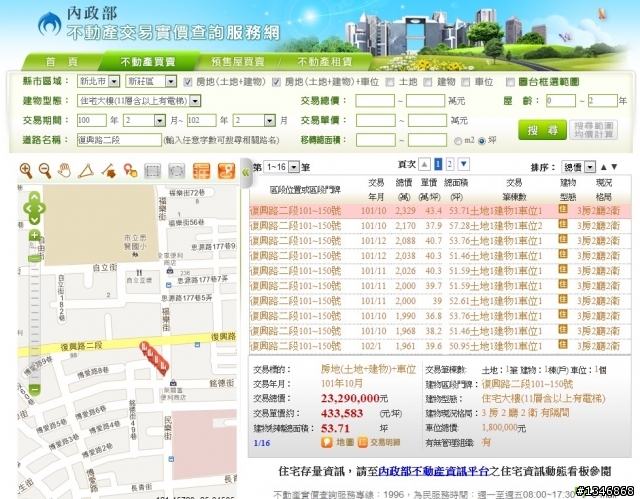Enable the 土地 checkbox
This screenshot has width=640, height=499.
click(390, 82)
